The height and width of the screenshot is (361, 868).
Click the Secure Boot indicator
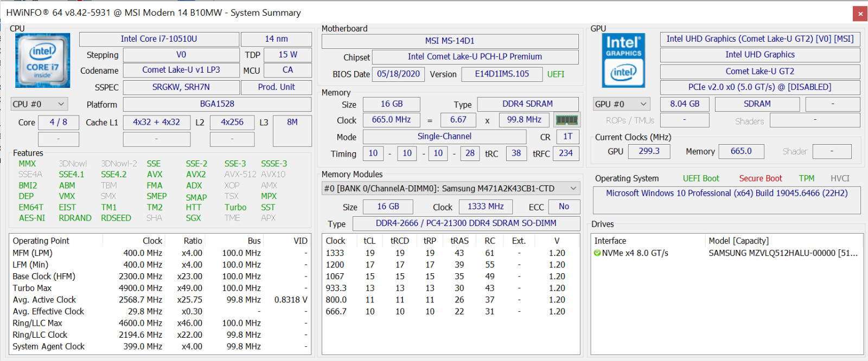tap(761, 178)
